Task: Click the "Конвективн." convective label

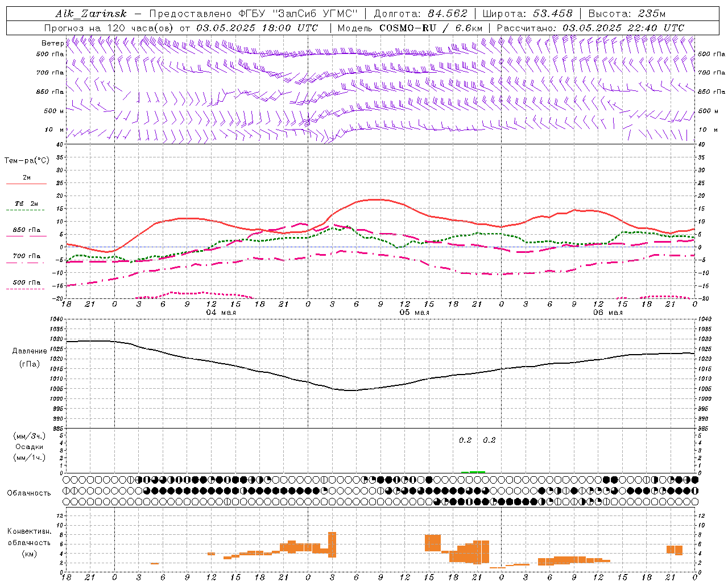Action: coord(30,531)
